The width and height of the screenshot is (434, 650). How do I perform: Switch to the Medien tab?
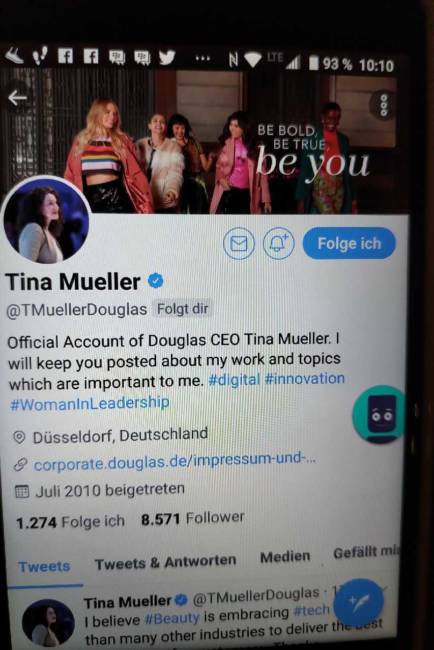285,557
